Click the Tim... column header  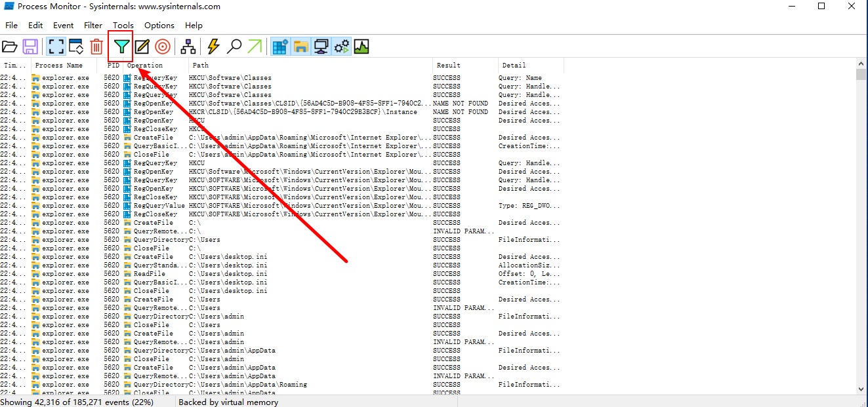click(16, 66)
